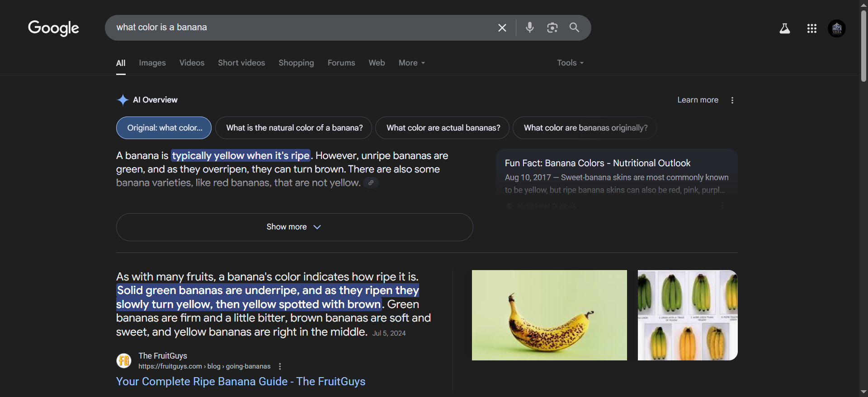This screenshot has width=868, height=397.
Task: Click the source link chip icon after the AI answer
Action: 371,183
